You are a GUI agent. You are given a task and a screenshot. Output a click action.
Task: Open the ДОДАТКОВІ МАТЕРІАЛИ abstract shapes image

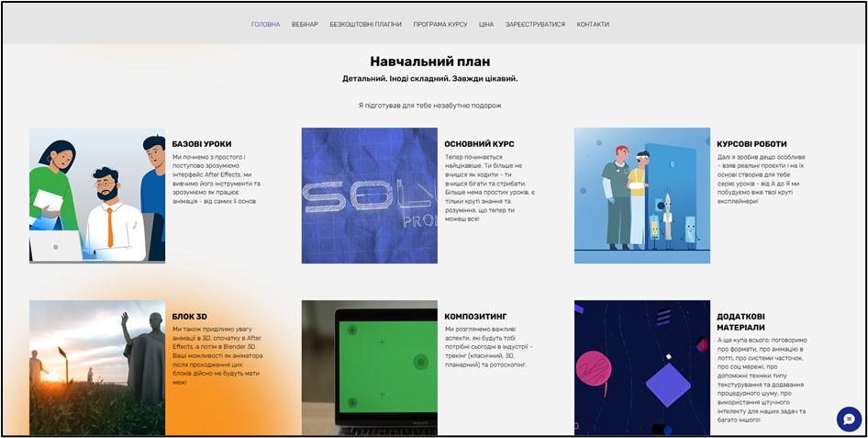tap(642, 367)
